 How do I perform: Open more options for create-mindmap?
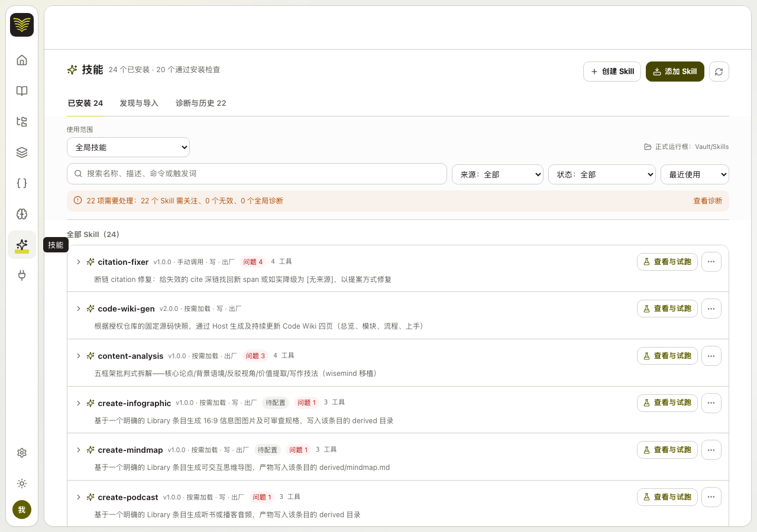pos(711,450)
